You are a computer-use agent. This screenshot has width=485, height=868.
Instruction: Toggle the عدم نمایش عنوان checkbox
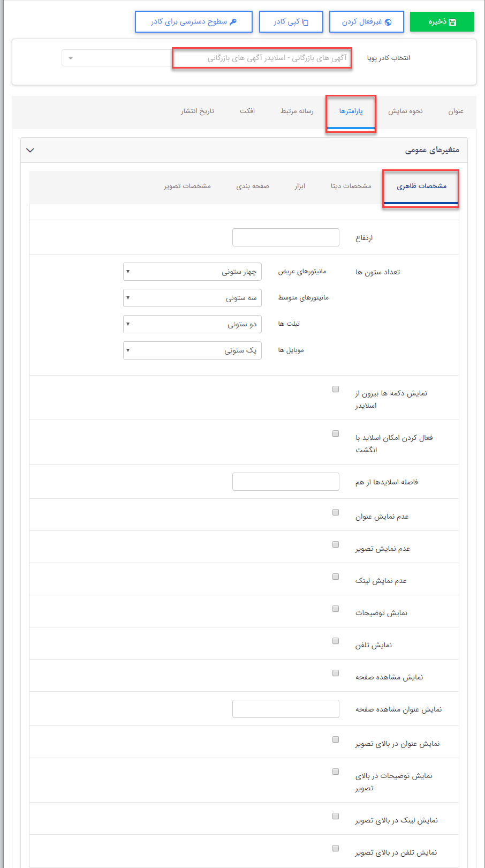coord(336,512)
